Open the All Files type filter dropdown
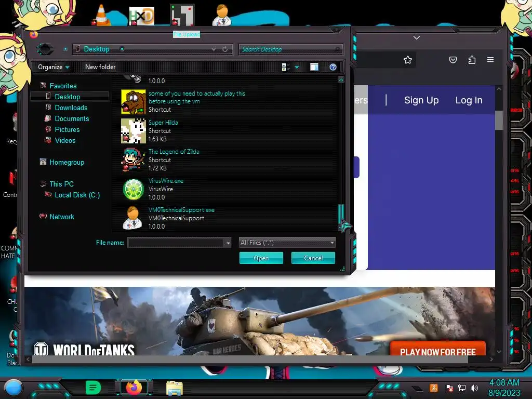This screenshot has height=399, width=532. (x=287, y=243)
